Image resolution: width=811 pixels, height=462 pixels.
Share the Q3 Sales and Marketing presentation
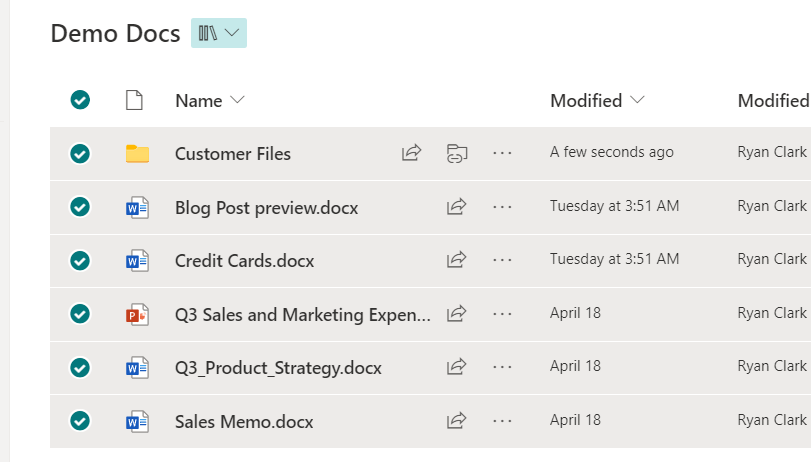[457, 313]
